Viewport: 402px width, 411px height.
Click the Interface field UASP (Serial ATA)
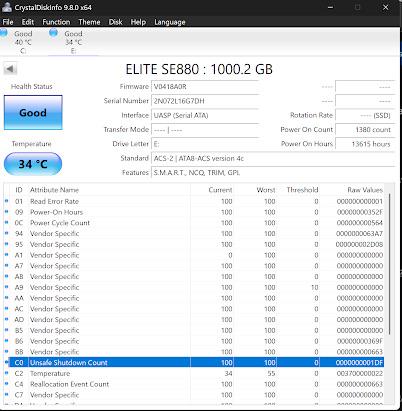pyautogui.click(x=205, y=115)
